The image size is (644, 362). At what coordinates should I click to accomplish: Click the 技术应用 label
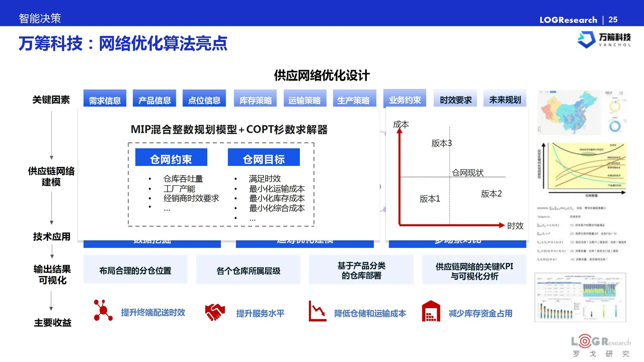[52, 237]
